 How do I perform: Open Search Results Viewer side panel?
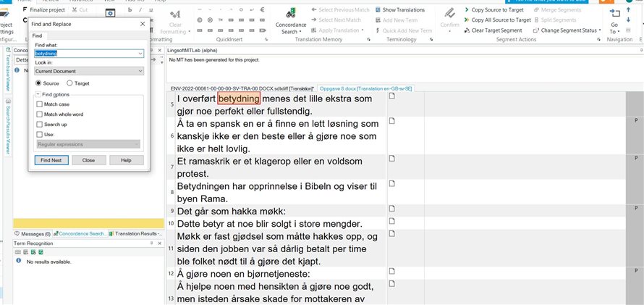8,127
